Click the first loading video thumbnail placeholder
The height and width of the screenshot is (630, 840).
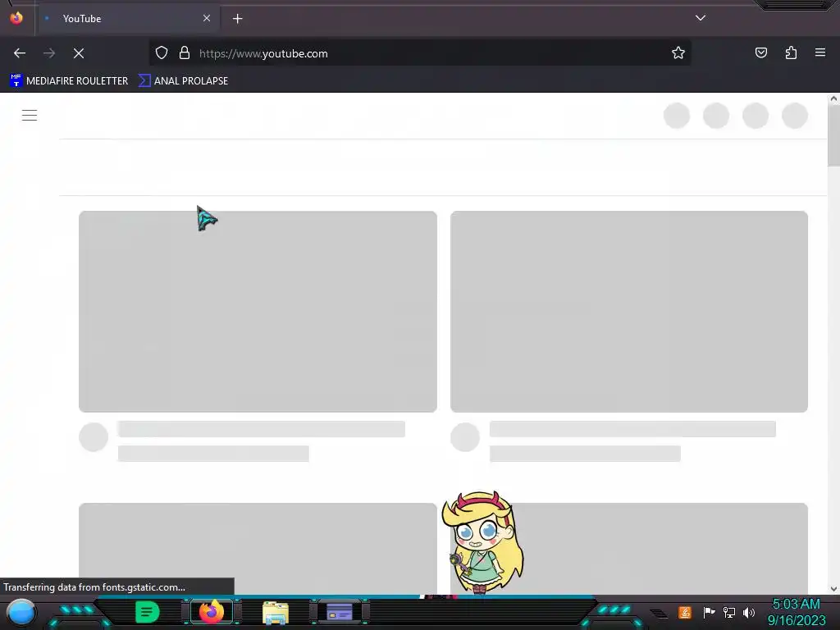coord(258,312)
